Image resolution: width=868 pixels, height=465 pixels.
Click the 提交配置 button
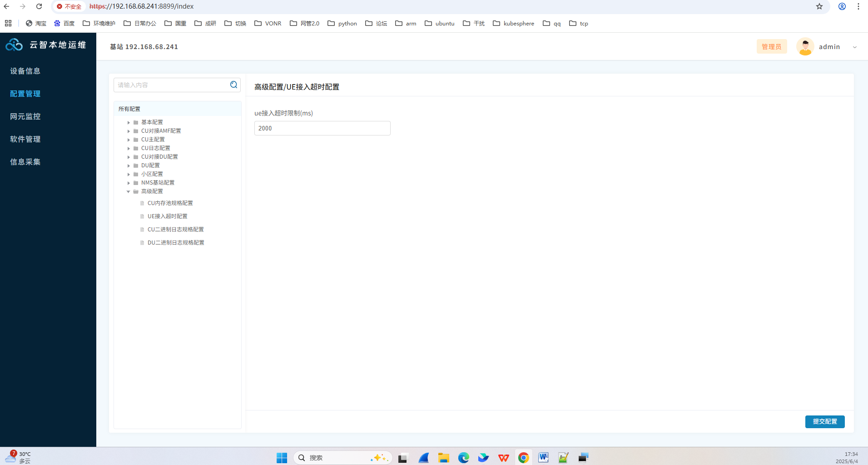click(x=824, y=421)
